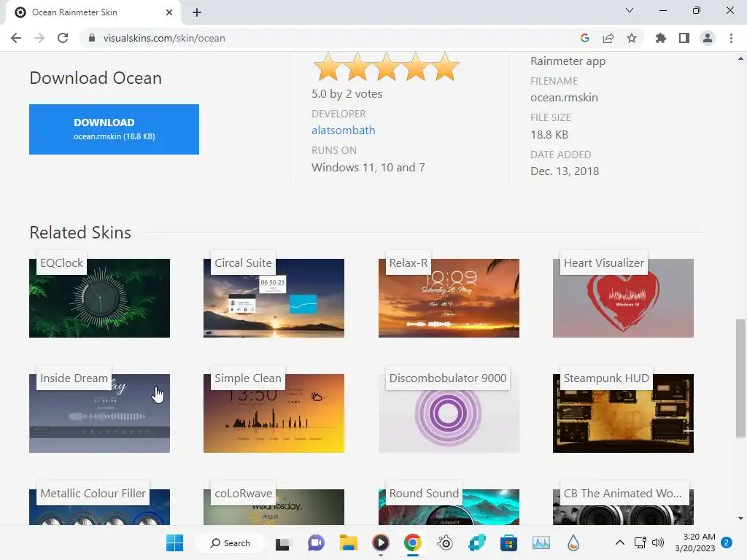Screen dimensions: 747x560
Task: Open the blue hexagon taskbar app
Action: [477, 542]
